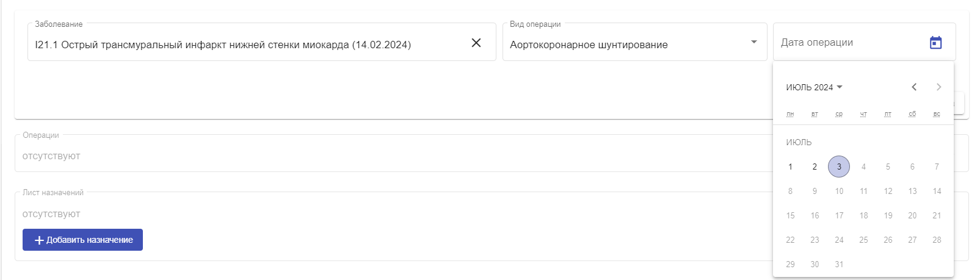Clear the selected disease with the X icon
The height and width of the screenshot is (280, 980).
coord(476,43)
